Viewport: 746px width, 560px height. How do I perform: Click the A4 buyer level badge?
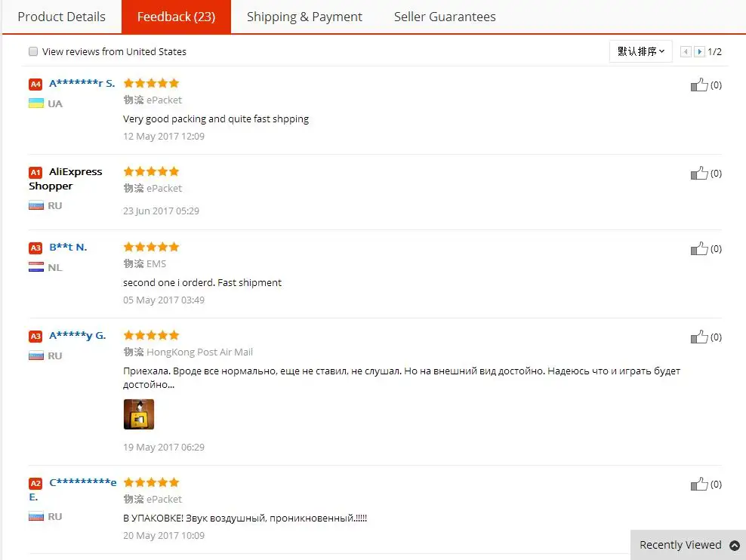(35, 84)
